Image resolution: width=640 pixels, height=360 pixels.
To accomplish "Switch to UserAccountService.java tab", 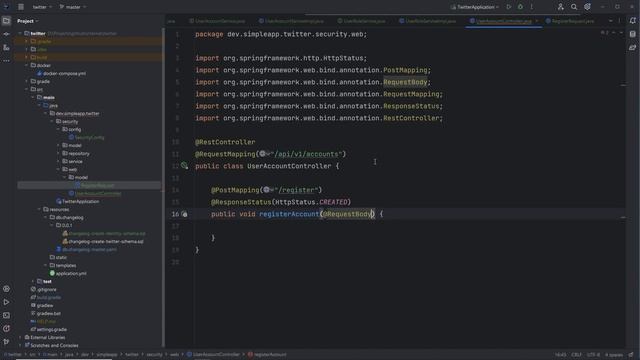I will (x=217, y=21).
